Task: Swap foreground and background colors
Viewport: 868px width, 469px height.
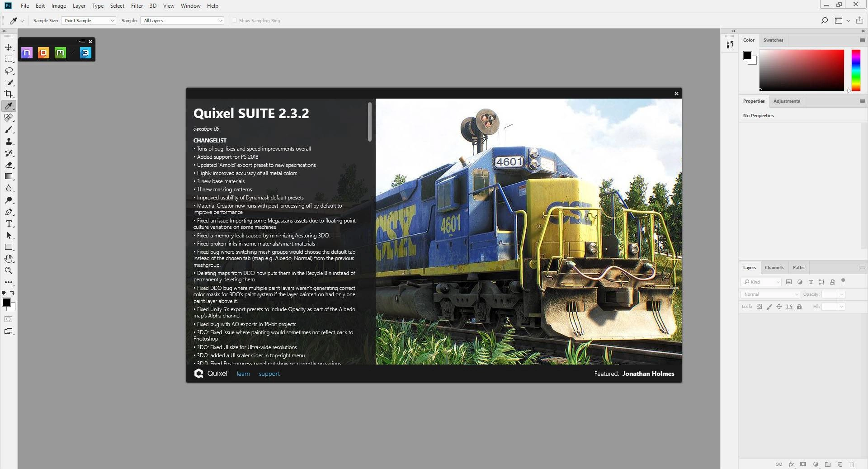Action: 13,293
